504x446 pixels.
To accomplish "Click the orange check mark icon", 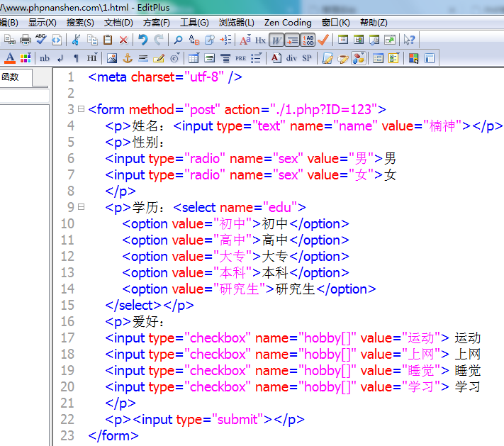I will tap(323, 40).
